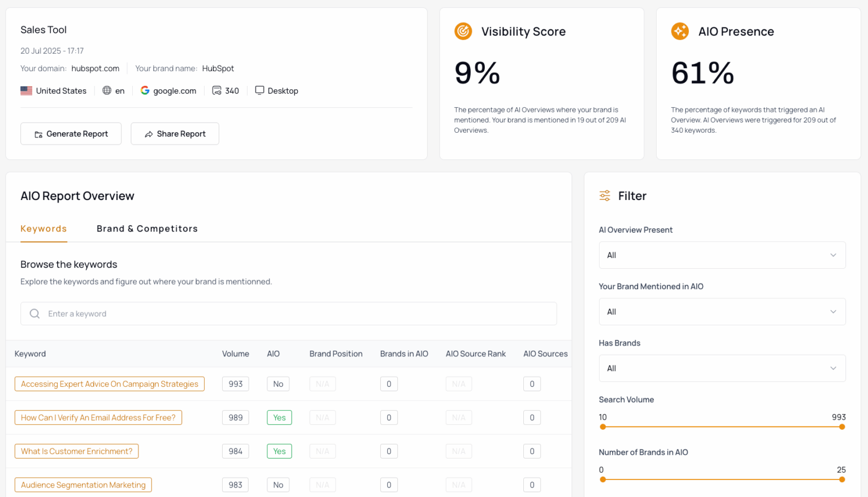Open the Brand & Competitors tab
Image resolution: width=868 pixels, height=497 pixels.
[147, 229]
